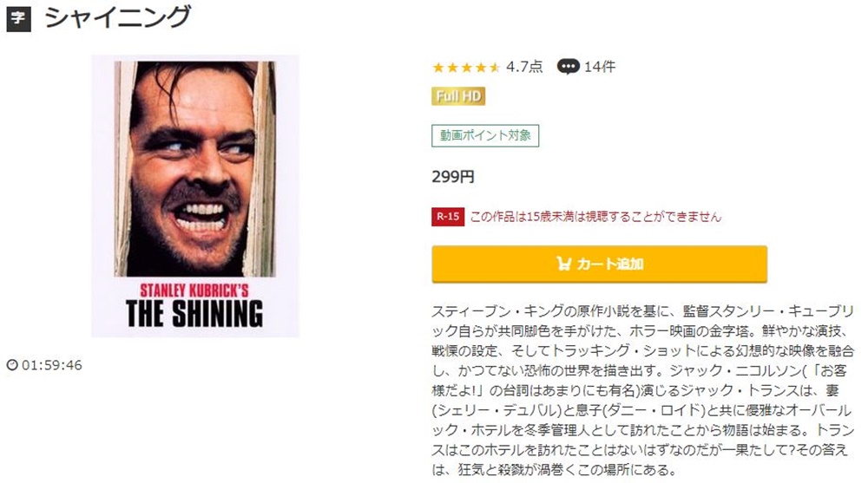Click the red R-15 rating badge
868x483 pixels.
[448, 216]
